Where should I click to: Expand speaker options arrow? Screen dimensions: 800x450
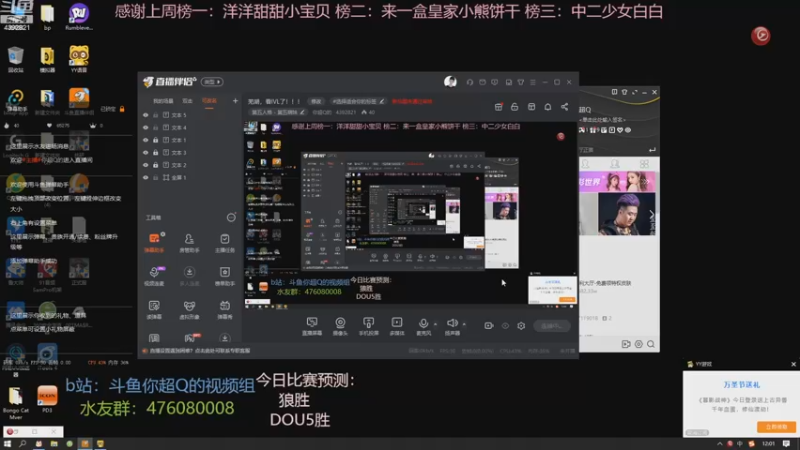point(464,323)
